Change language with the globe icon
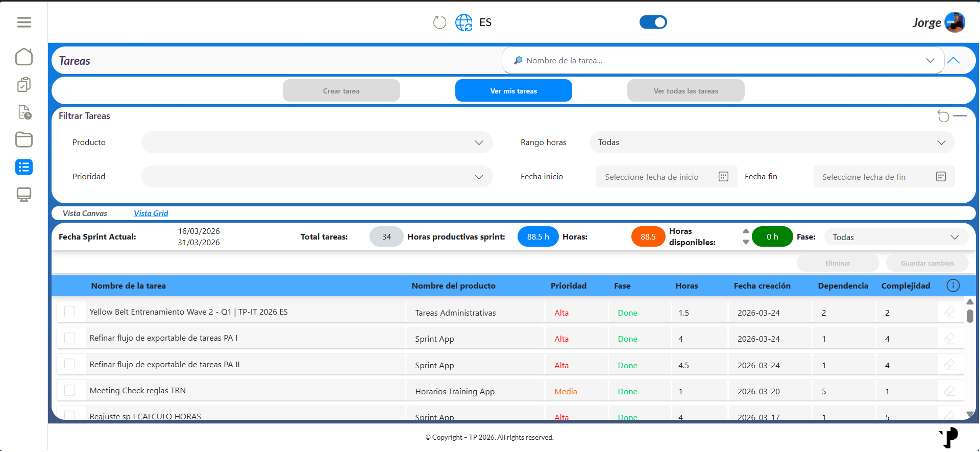 pyautogui.click(x=464, y=22)
